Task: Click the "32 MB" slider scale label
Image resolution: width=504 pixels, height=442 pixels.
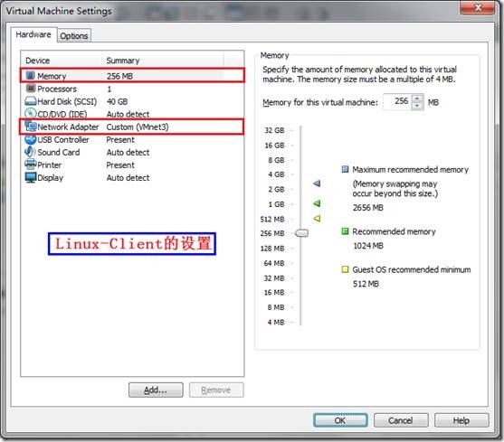Action: [x=274, y=278]
